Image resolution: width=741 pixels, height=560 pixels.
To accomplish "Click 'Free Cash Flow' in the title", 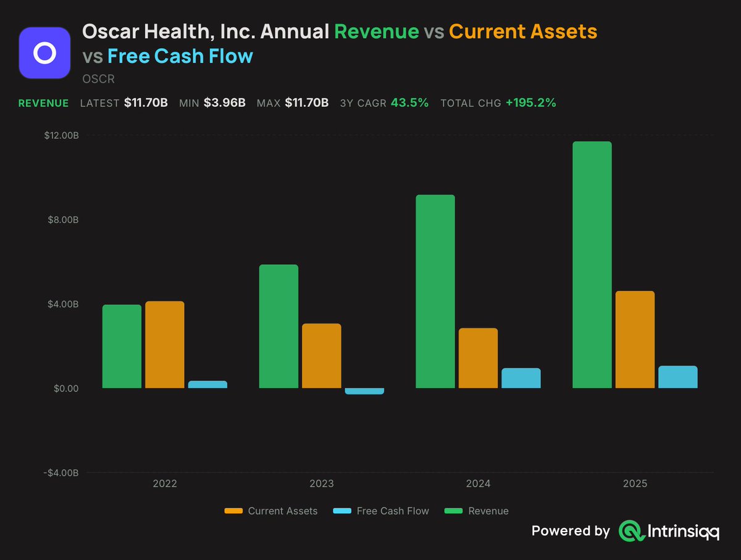I will coord(180,56).
